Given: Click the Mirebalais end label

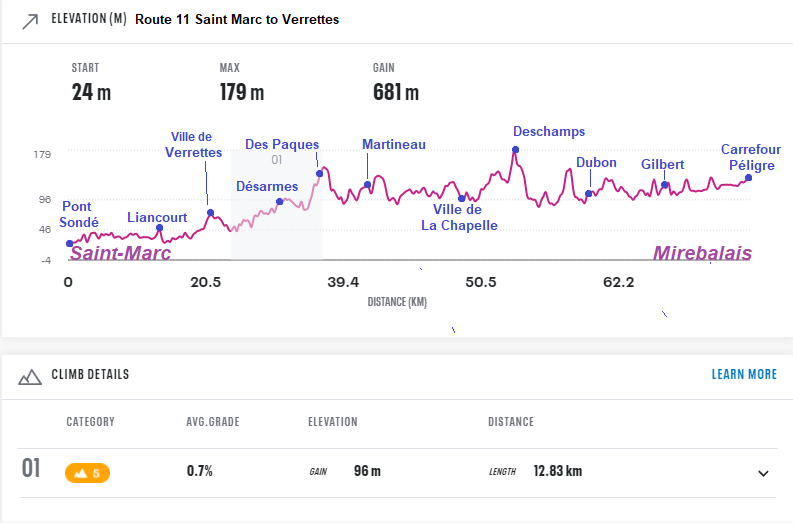Looking at the screenshot, I should 702,253.
